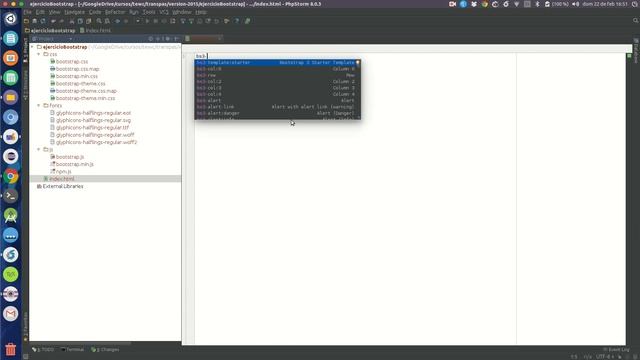This screenshot has width=640, height=360.
Task: Close the index.html editor tab
Action: point(220,38)
